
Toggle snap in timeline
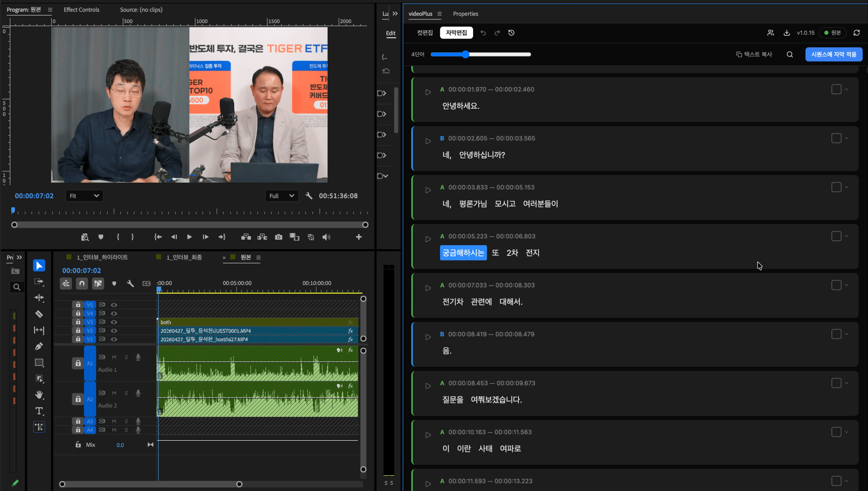(x=82, y=284)
